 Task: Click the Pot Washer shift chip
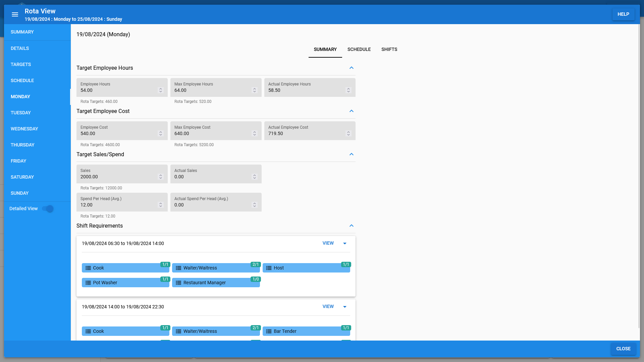coord(125,283)
